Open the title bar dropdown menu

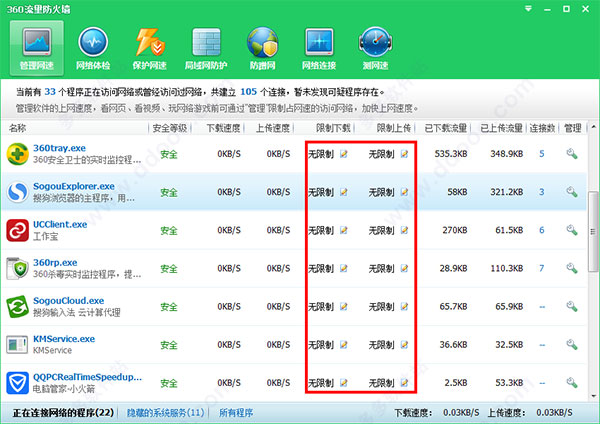(528, 9)
